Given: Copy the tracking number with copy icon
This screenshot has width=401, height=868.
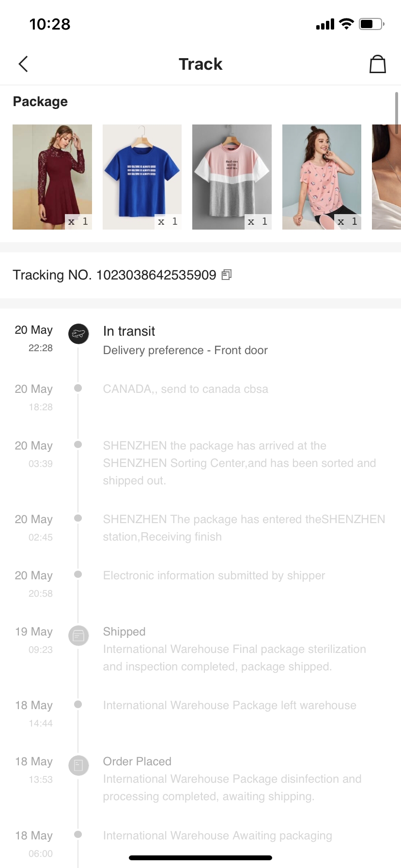Looking at the screenshot, I should 226,275.
